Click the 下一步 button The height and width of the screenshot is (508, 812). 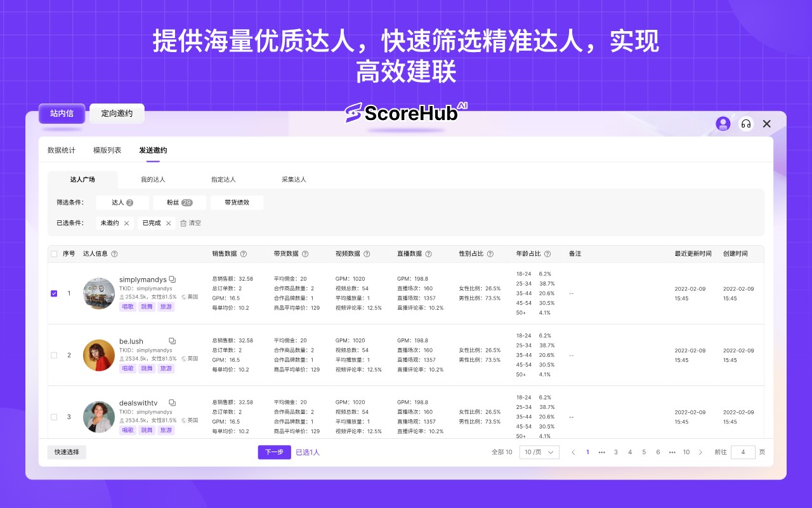(274, 451)
